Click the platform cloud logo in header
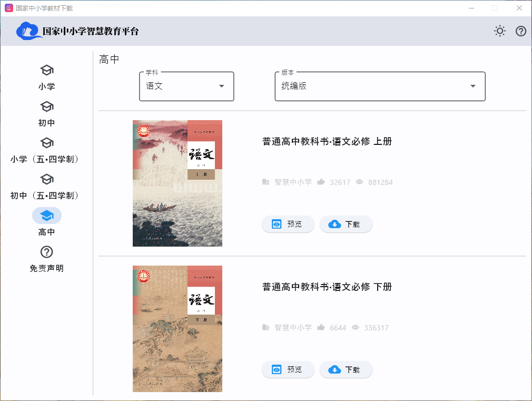Viewport: 532px width, 401px height. coord(28,31)
